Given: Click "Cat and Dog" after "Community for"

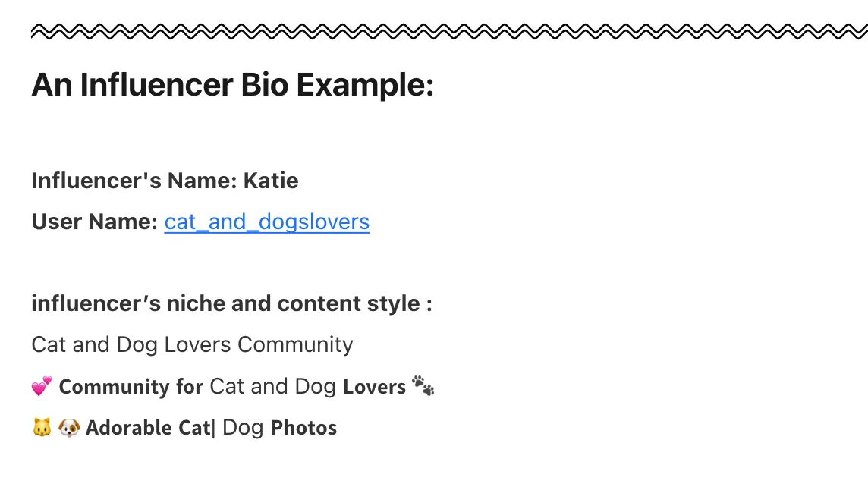Looking at the screenshot, I should [x=272, y=387].
